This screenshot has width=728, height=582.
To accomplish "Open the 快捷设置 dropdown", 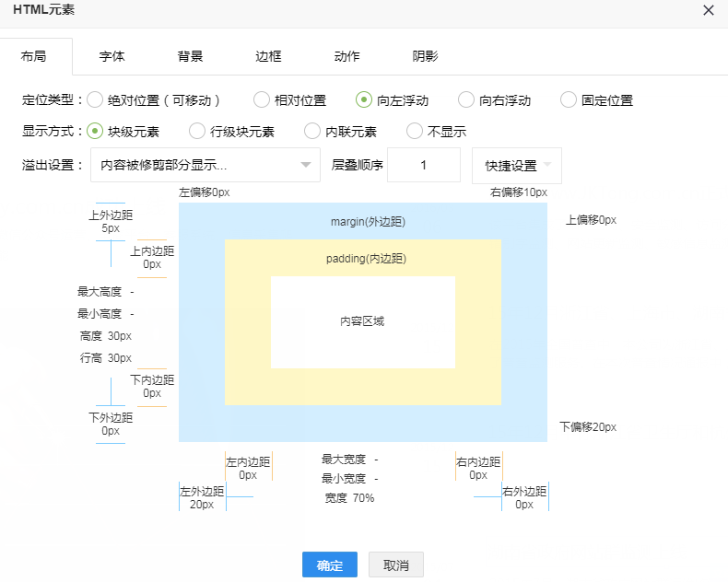I will 516,166.
